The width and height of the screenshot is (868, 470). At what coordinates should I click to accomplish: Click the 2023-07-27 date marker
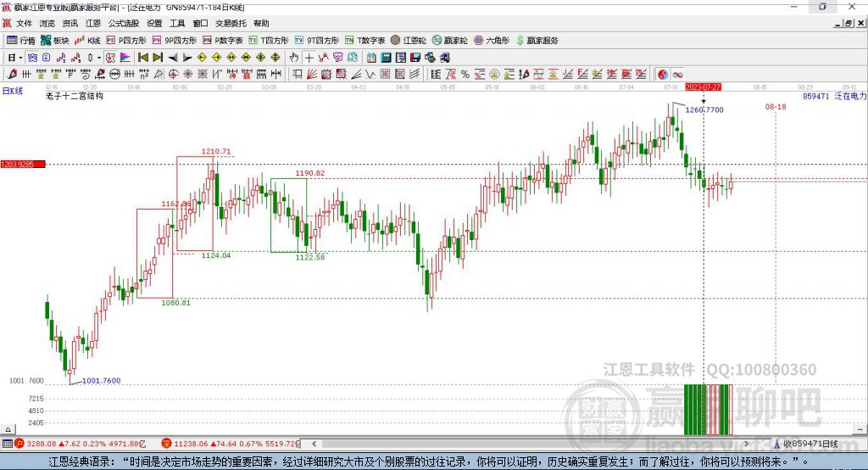tap(703, 87)
